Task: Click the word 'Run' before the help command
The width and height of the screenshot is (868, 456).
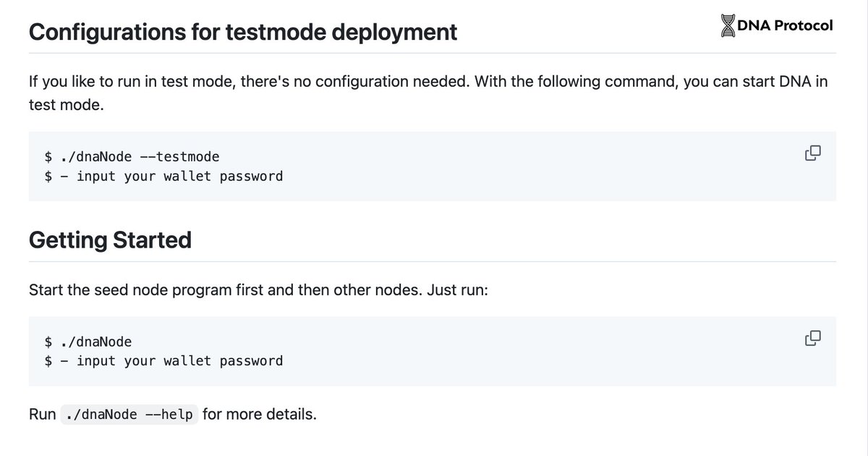Action: 42,415
